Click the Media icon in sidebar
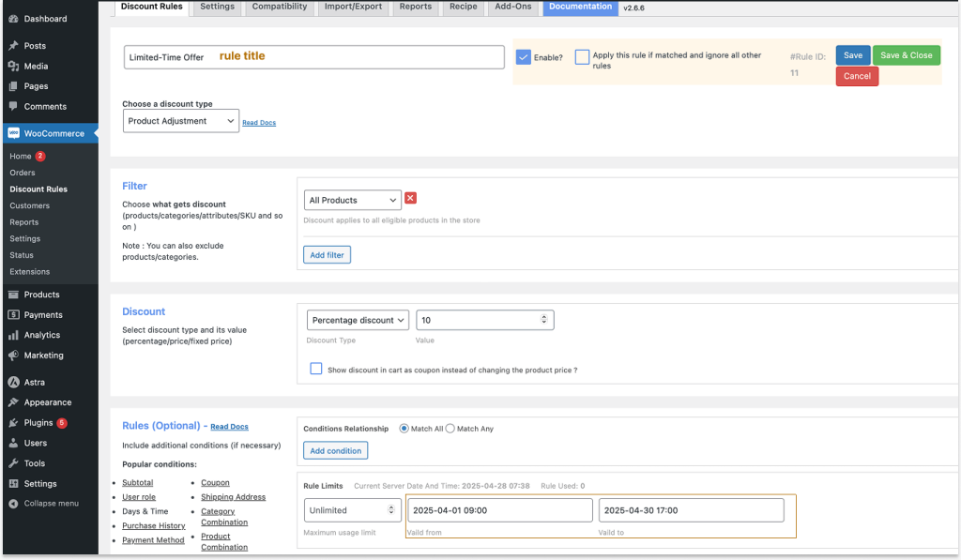 (13, 67)
